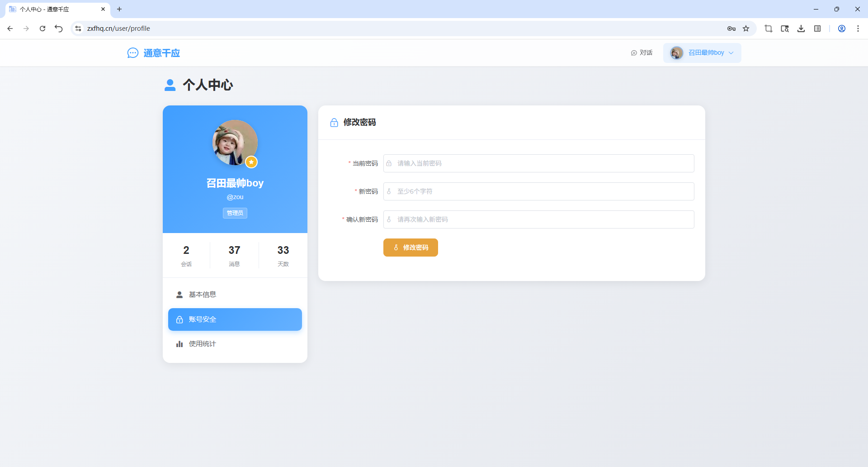Click the @zou username text
This screenshot has height=467, width=868.
pyautogui.click(x=235, y=197)
